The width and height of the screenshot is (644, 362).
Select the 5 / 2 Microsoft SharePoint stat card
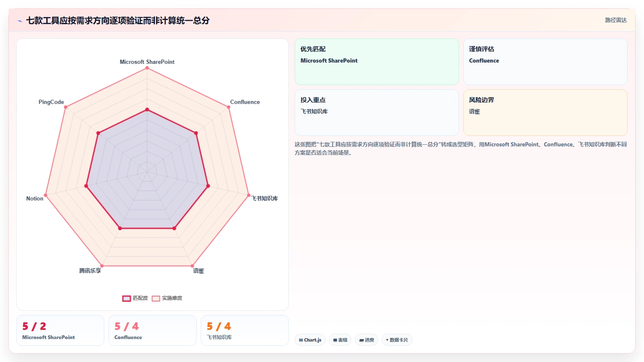[60, 330]
